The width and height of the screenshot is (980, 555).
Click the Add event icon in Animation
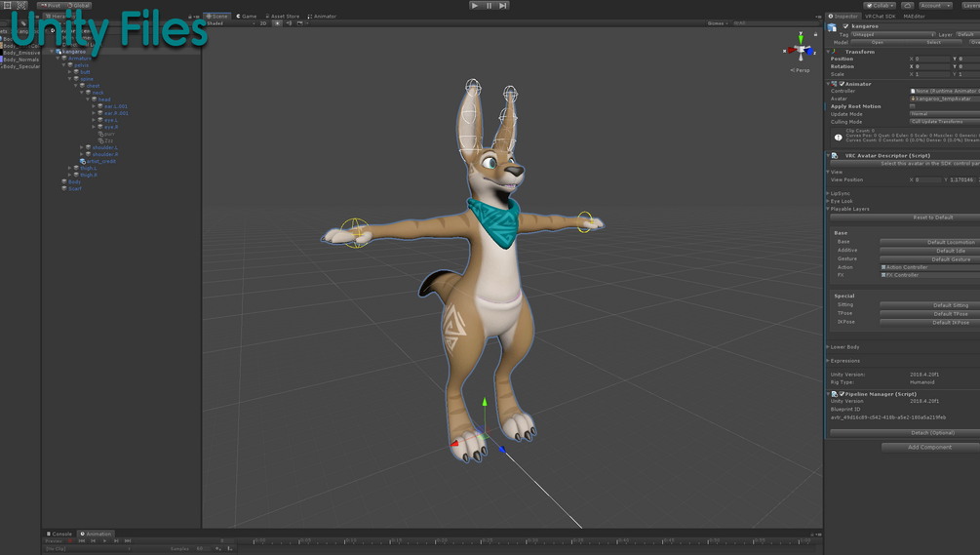click(x=229, y=549)
